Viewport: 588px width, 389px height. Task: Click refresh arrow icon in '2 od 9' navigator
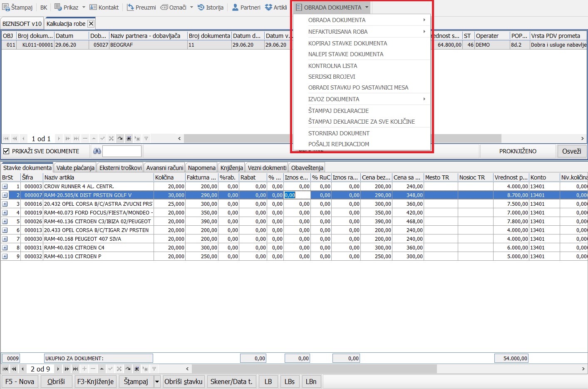[128, 369]
